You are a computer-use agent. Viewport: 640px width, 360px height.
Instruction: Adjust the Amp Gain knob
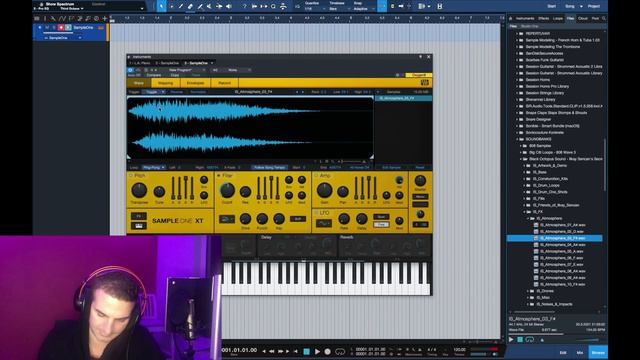pos(324,190)
